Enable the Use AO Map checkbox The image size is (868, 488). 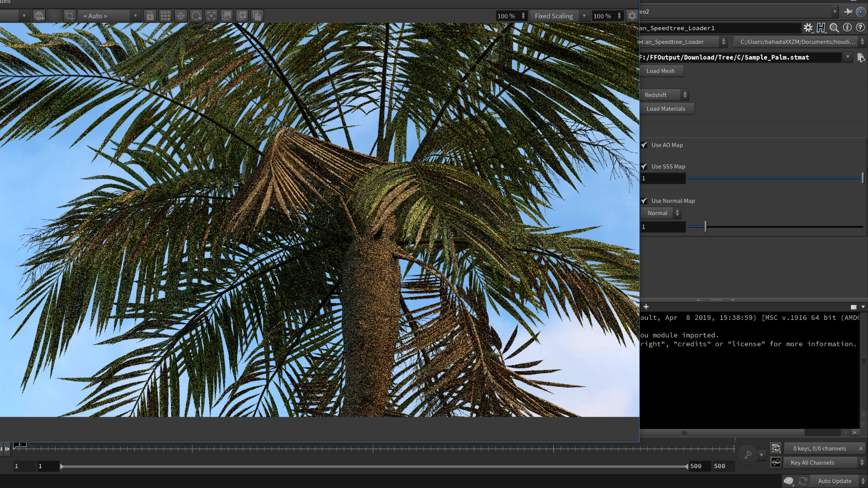click(x=644, y=145)
